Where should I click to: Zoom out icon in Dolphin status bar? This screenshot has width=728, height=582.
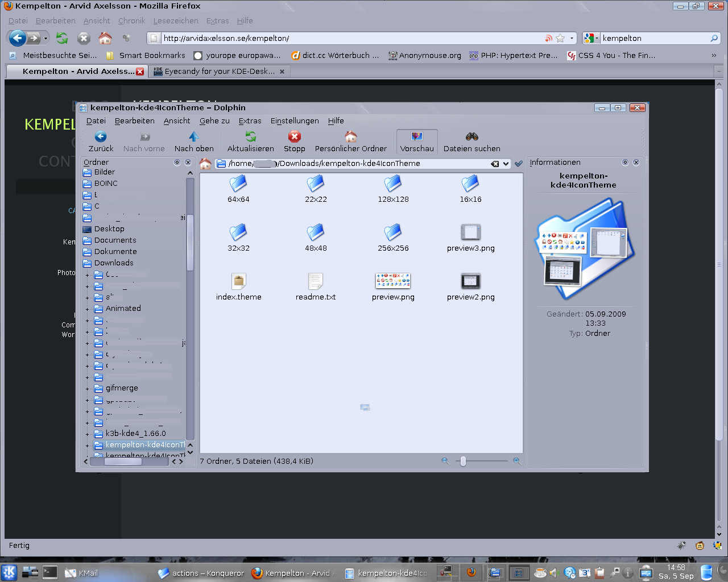point(445,461)
